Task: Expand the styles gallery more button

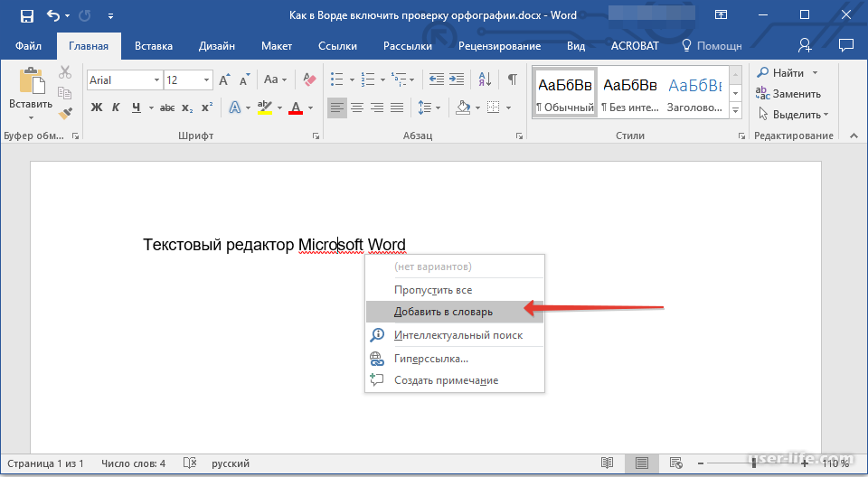Action: [736, 111]
